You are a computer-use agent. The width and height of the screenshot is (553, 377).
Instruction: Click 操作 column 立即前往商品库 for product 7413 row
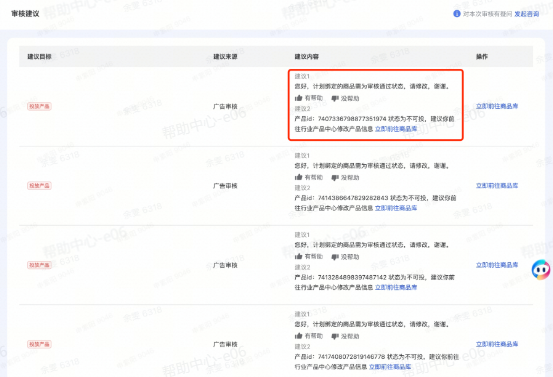pyautogui.click(x=497, y=265)
